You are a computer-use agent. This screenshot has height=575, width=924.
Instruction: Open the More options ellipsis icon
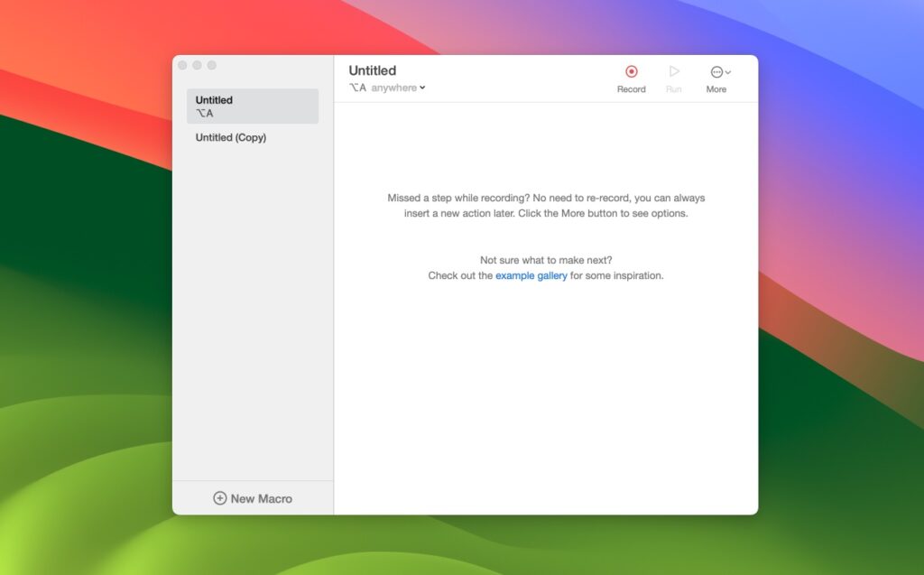click(716, 72)
